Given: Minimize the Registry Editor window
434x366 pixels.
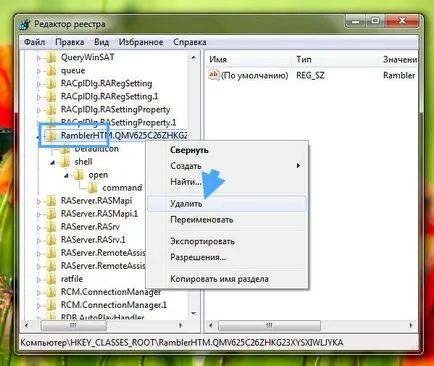Looking at the screenshot, I should [x=356, y=22].
